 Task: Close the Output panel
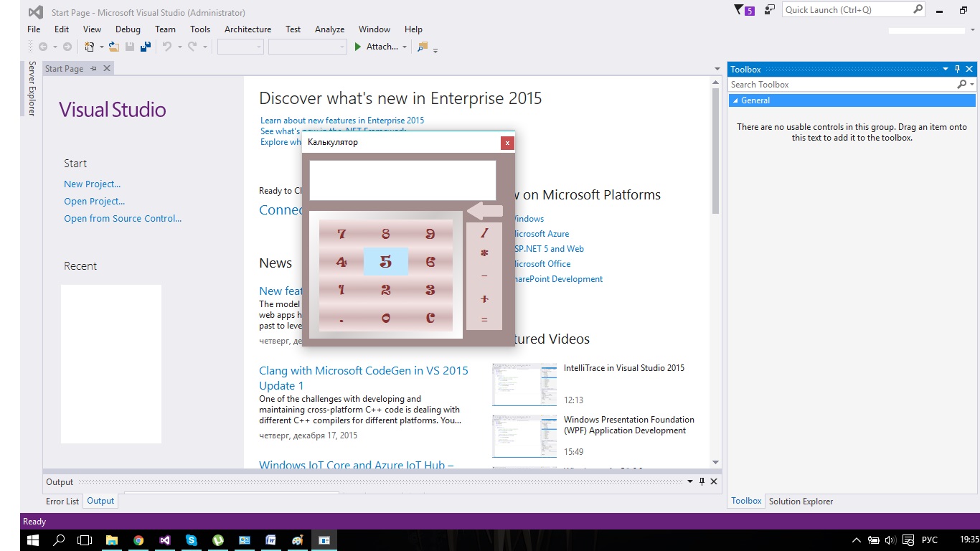coord(714,482)
